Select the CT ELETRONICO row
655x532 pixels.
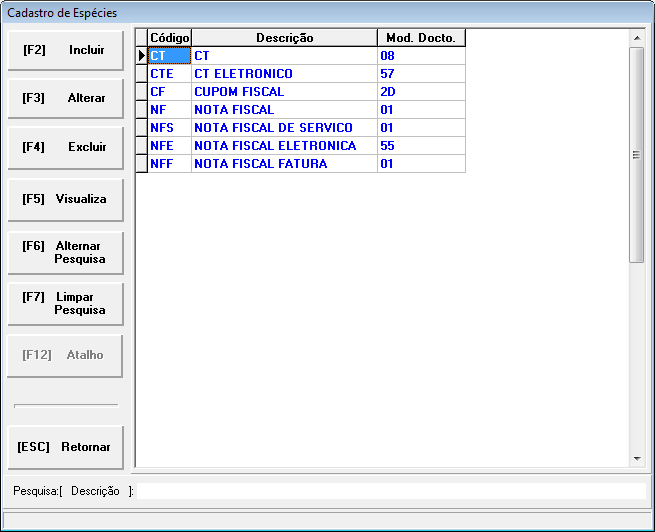284,74
